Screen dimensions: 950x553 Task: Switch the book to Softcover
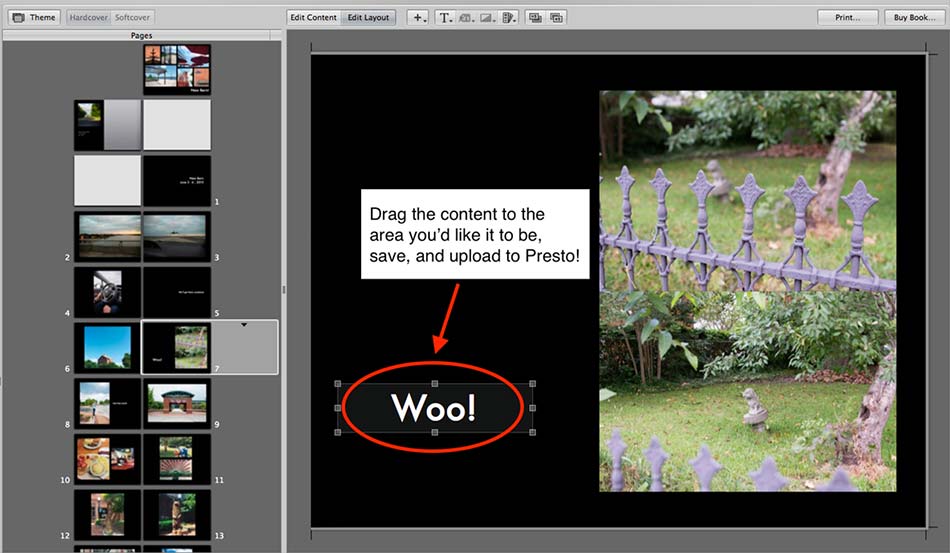click(133, 18)
